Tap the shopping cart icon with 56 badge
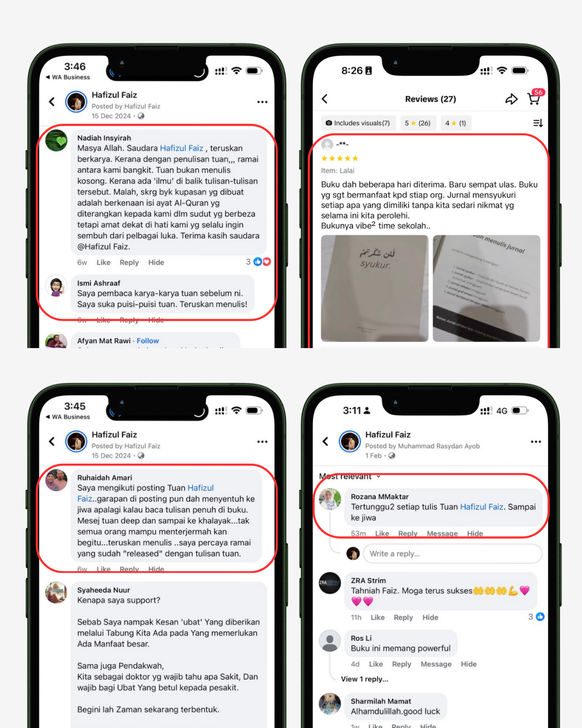 point(535,98)
